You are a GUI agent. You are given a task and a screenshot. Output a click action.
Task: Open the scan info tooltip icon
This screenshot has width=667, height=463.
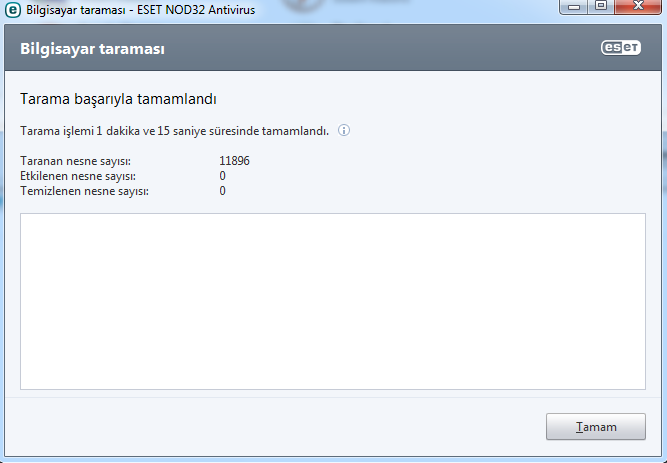[x=344, y=130]
